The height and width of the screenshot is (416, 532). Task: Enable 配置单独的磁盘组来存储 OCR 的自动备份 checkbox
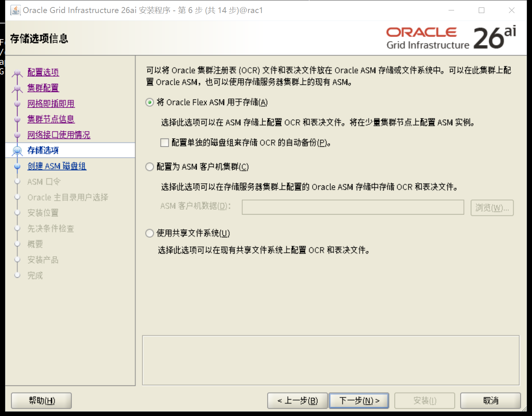click(164, 143)
